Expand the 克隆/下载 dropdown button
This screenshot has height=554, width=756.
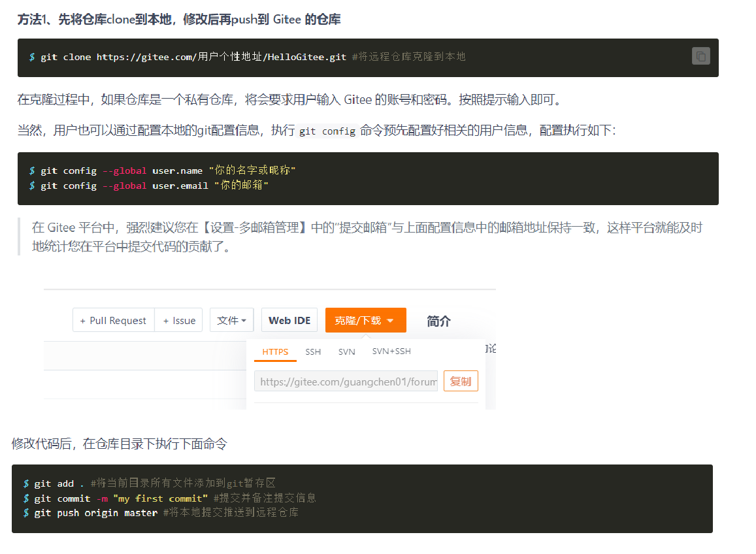365,321
